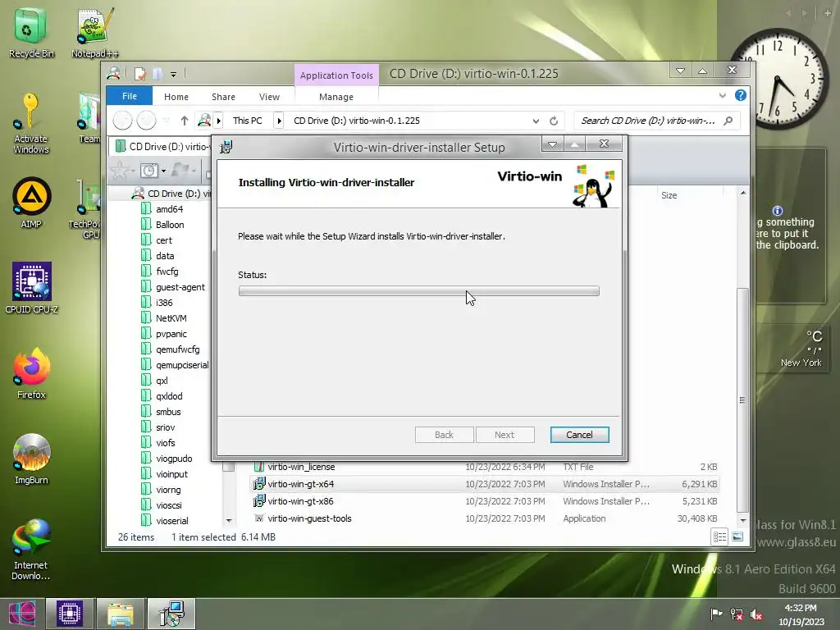Expand This PC breadcrumb arrow

click(x=279, y=121)
